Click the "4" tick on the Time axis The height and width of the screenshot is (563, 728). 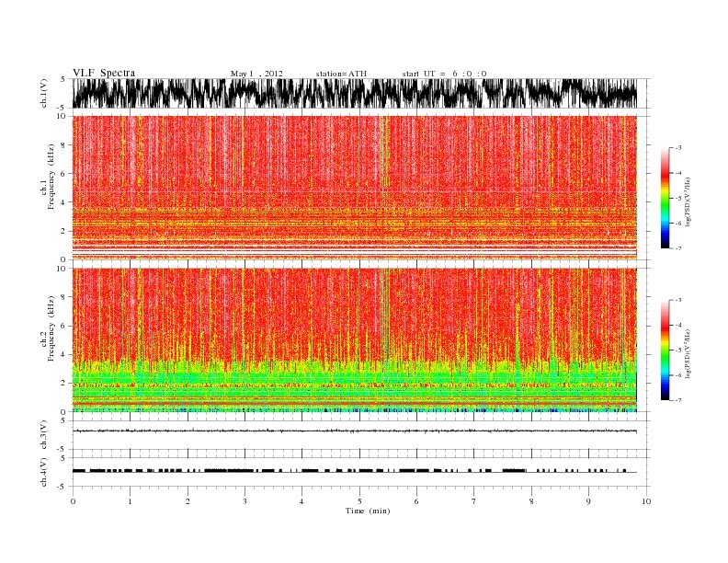pyautogui.click(x=301, y=501)
